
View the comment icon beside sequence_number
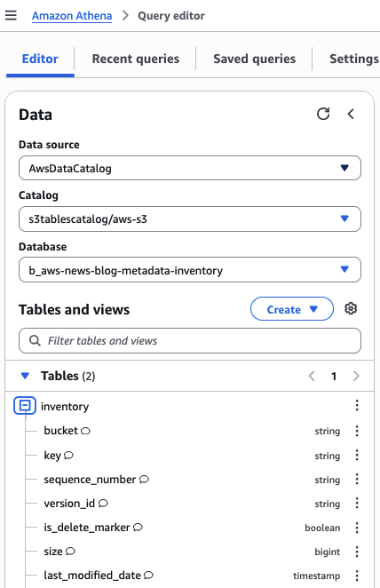[144, 480]
